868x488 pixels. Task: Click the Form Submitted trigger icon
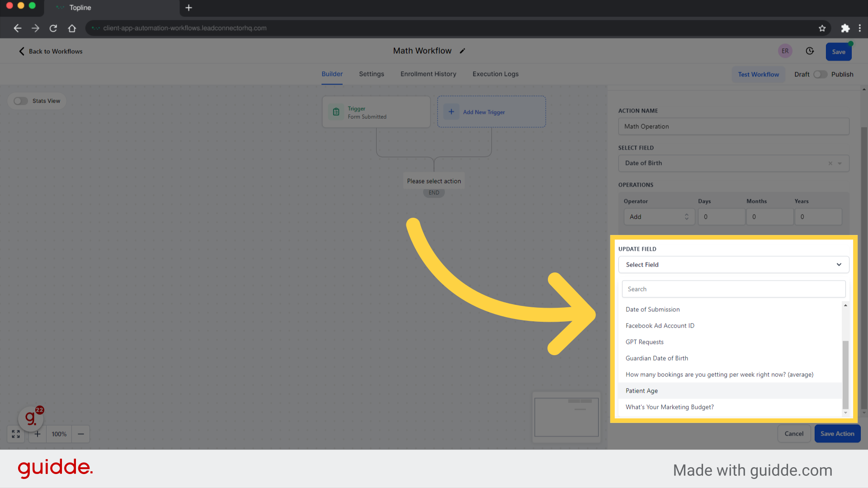[336, 112]
